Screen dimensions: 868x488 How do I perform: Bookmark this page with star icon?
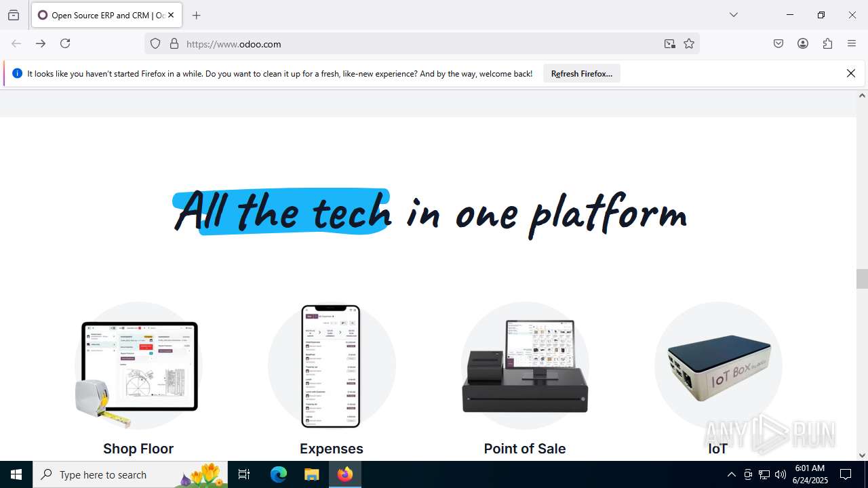[x=689, y=43]
